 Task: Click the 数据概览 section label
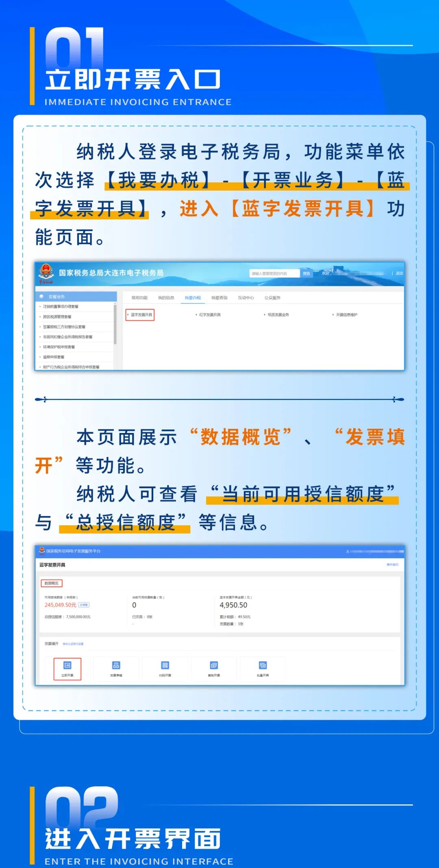click(52, 583)
